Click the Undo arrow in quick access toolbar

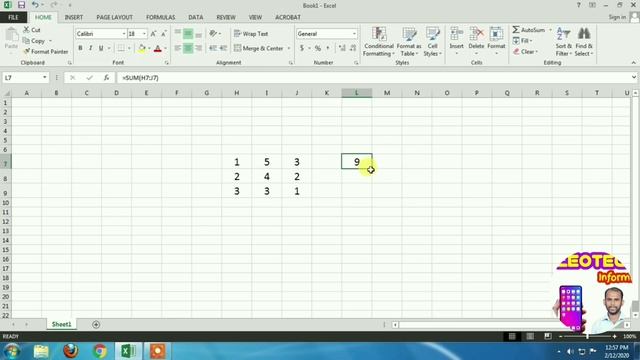point(35,5)
